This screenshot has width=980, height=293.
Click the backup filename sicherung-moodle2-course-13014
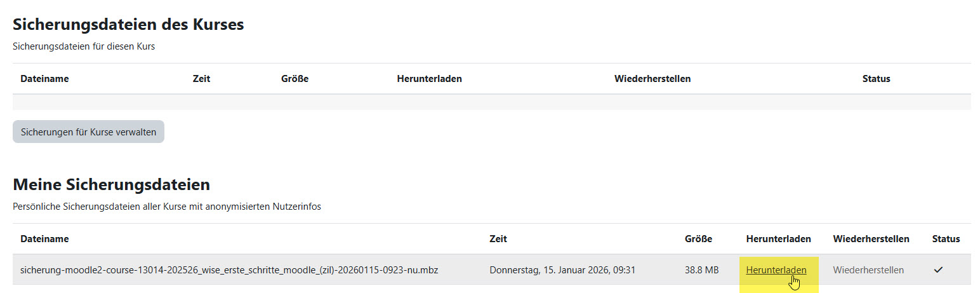pos(229,270)
